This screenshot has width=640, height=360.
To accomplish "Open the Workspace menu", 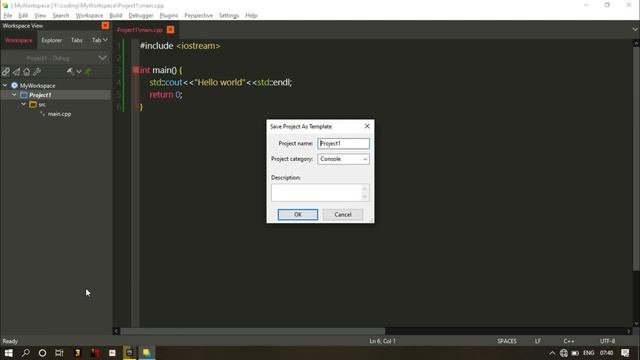I will 89,16.
